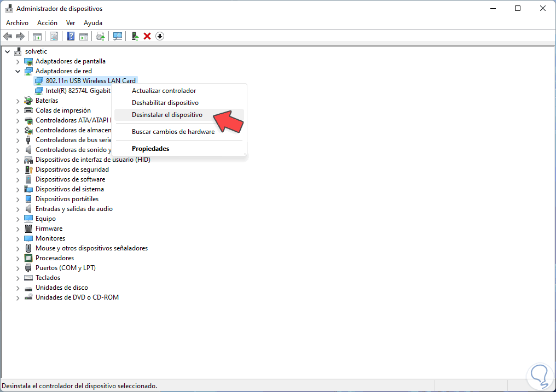The height and width of the screenshot is (392, 556).
Task: Choose Deshabilitar dispositivo in the context menu
Action: [179, 103]
